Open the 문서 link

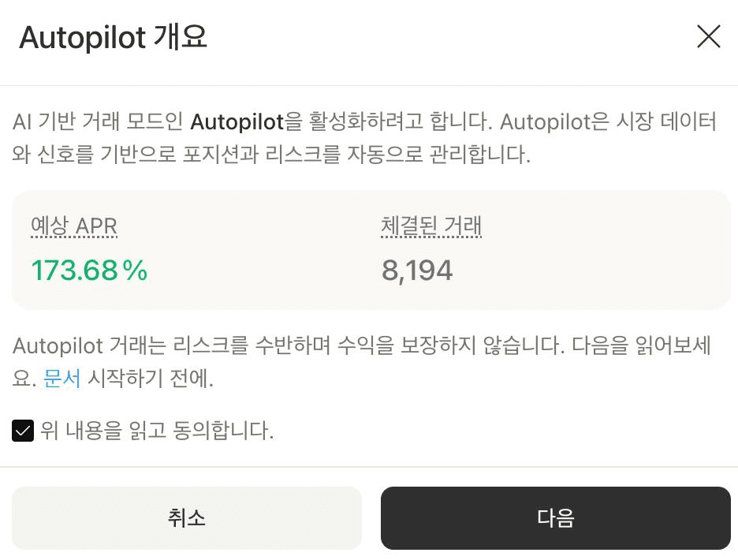coord(61,379)
